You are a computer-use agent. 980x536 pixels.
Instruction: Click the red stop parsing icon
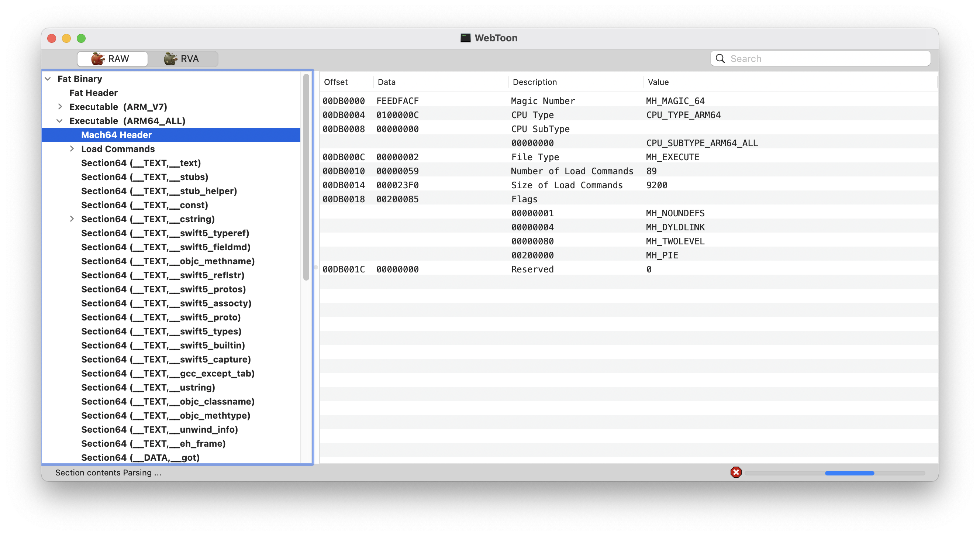(x=736, y=473)
